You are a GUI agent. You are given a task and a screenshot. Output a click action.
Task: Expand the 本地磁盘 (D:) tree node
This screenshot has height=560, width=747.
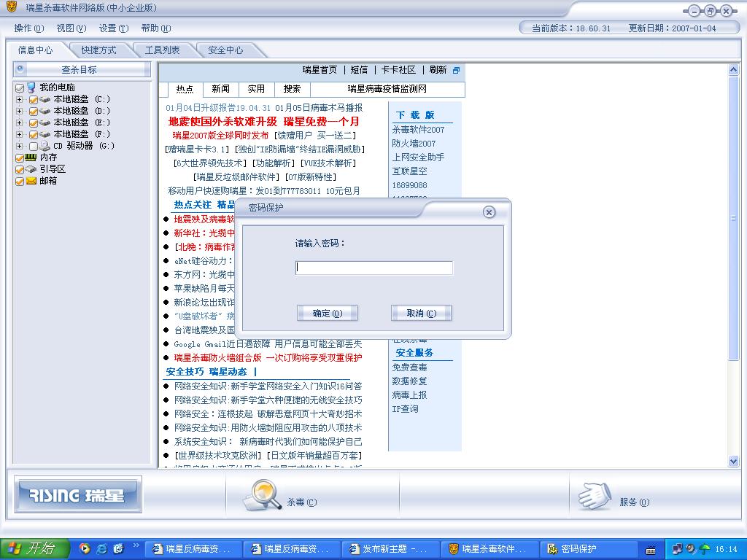click(20, 111)
